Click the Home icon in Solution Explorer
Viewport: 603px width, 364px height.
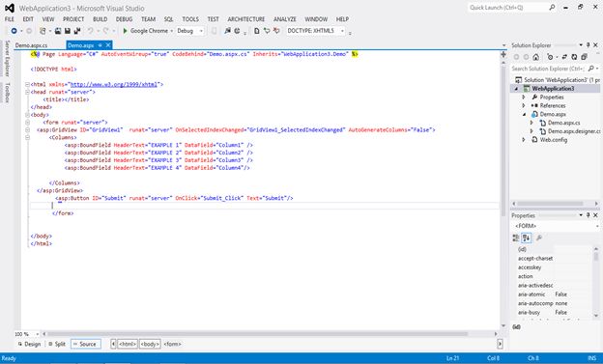click(535, 57)
